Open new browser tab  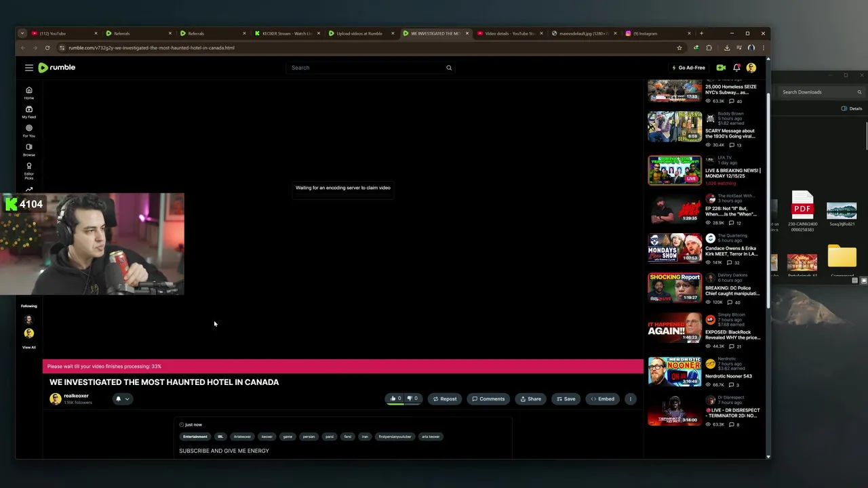(701, 33)
